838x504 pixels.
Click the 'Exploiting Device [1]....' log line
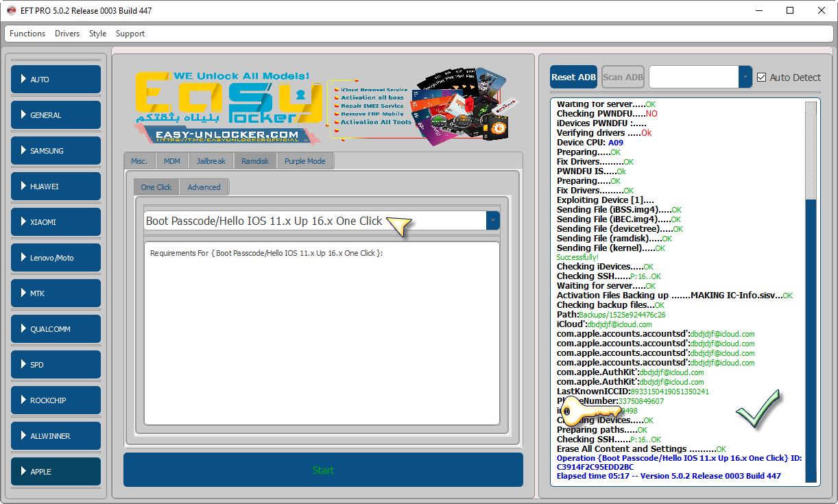tap(606, 200)
